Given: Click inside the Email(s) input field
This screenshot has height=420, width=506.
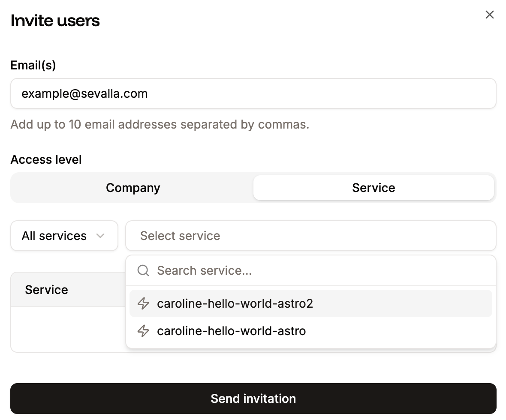Looking at the screenshot, I should click(x=253, y=93).
